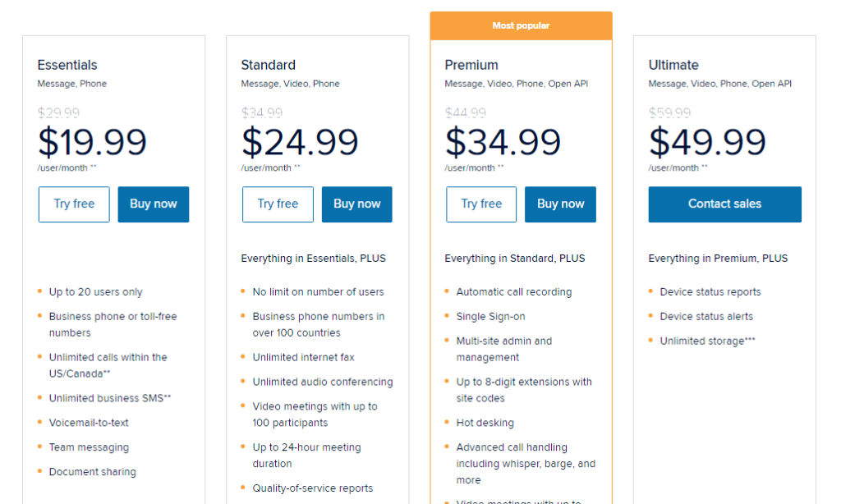Click Unlimited internet fax feature
Image resolution: width=841 pixels, height=504 pixels.
(x=304, y=358)
